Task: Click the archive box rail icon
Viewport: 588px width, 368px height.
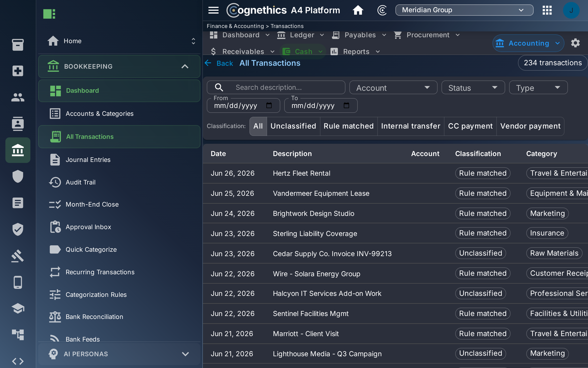Action: 18,45
